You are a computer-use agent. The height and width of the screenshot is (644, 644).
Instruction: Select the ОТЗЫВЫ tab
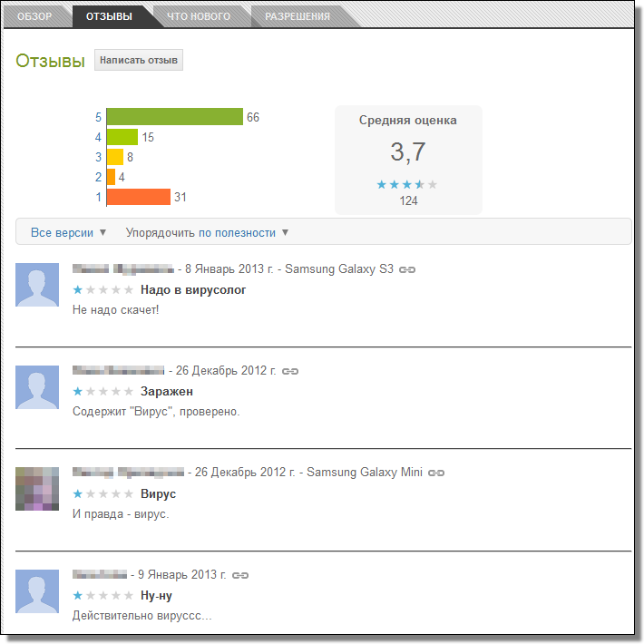coord(109,16)
